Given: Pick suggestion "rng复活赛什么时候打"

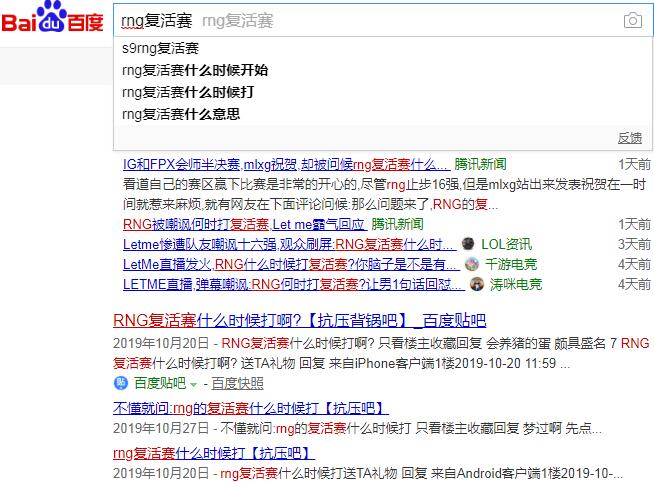Looking at the screenshot, I should click(x=188, y=92).
